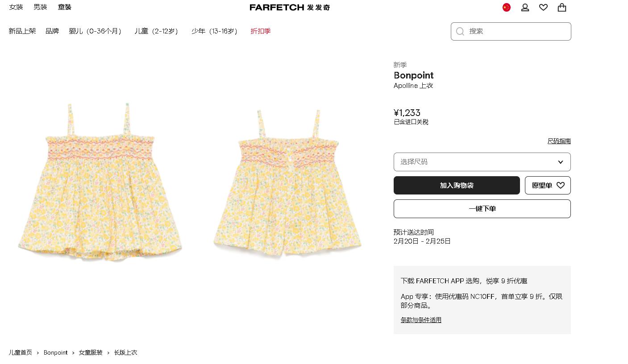Click the magnifier search icon

tap(460, 31)
